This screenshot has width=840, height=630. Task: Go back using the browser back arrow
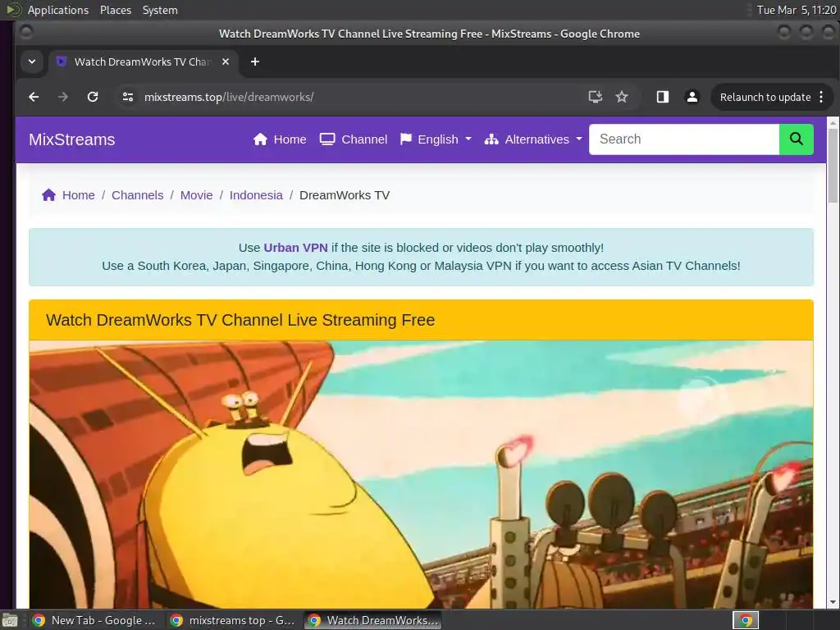click(34, 97)
